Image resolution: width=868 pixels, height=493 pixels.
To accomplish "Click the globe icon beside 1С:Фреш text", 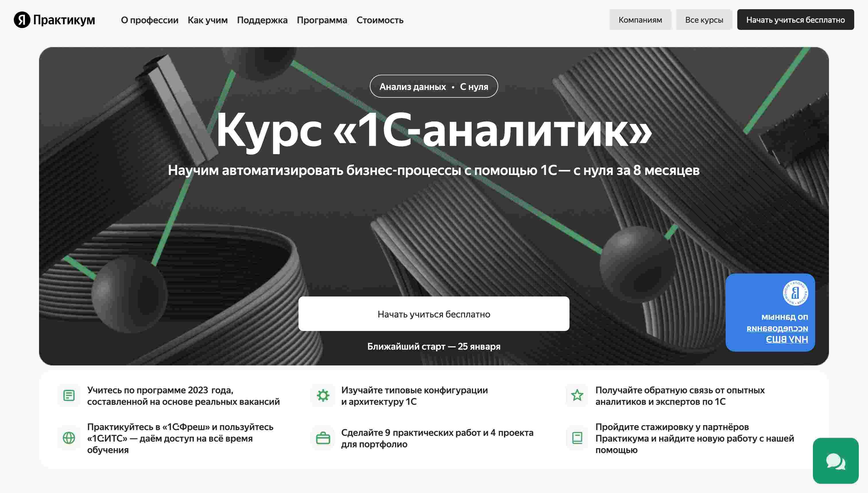I will pyautogui.click(x=69, y=438).
